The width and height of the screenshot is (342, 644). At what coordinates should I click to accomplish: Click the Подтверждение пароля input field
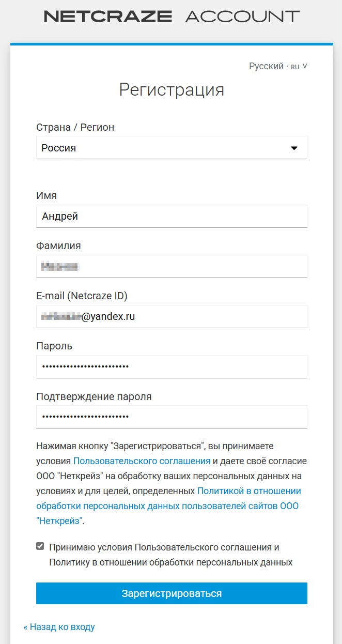[x=172, y=417]
